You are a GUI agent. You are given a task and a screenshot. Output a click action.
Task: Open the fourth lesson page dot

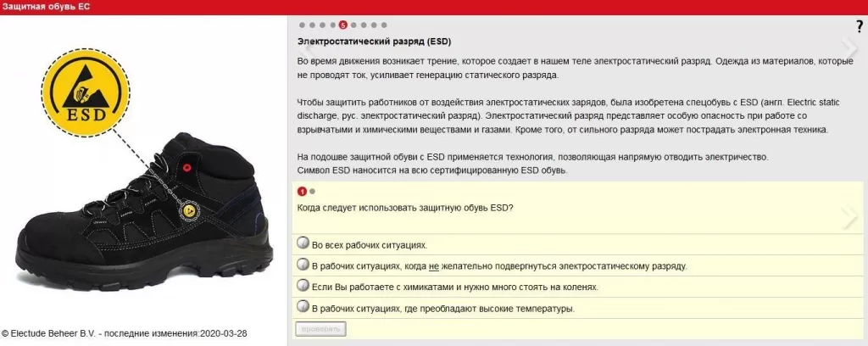coord(332,25)
